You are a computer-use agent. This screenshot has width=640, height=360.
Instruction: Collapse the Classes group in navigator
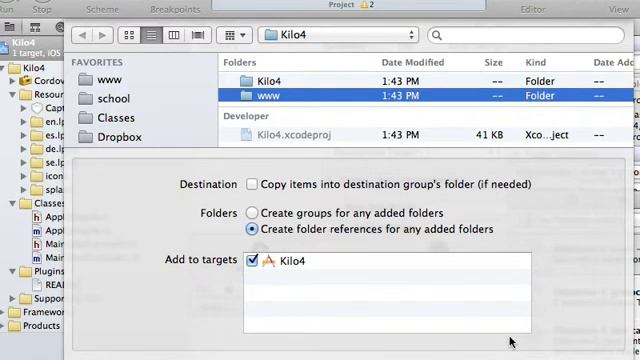(x=12, y=203)
